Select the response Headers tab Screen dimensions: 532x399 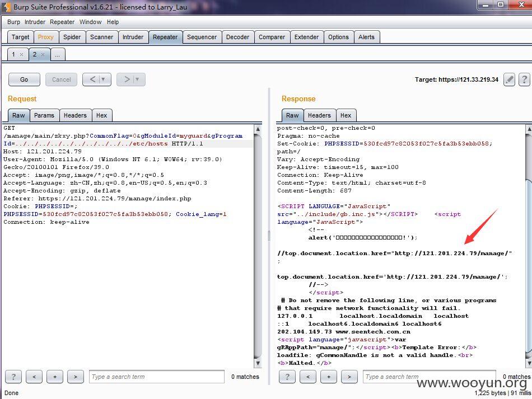[319, 115]
